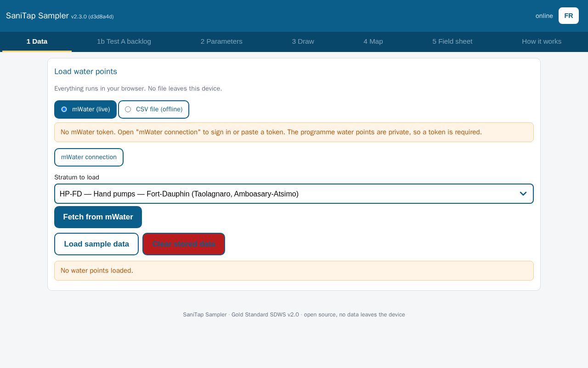This screenshot has width=588, height=368.
Task: Open the 1b Test A backlog tab
Action: (x=124, y=41)
